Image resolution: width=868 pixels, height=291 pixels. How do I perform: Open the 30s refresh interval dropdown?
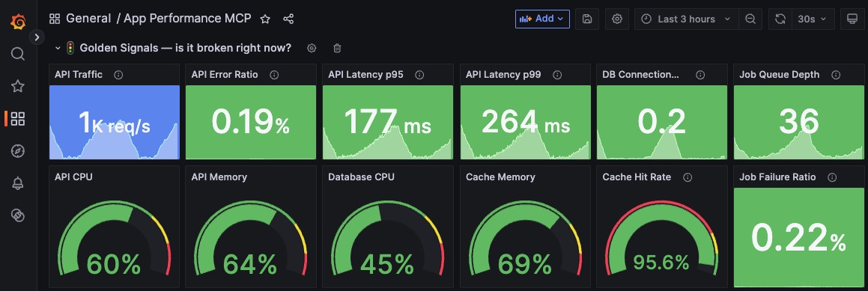pyautogui.click(x=813, y=19)
